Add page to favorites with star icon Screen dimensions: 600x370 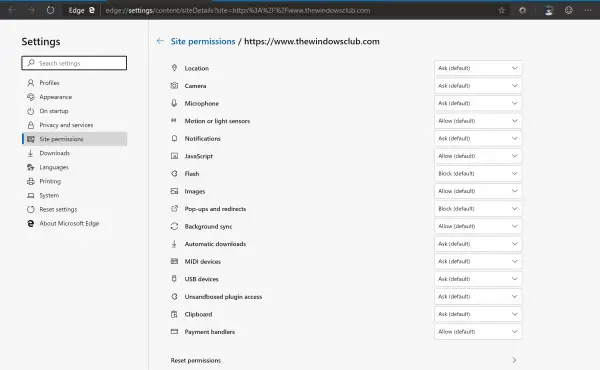[x=501, y=10]
